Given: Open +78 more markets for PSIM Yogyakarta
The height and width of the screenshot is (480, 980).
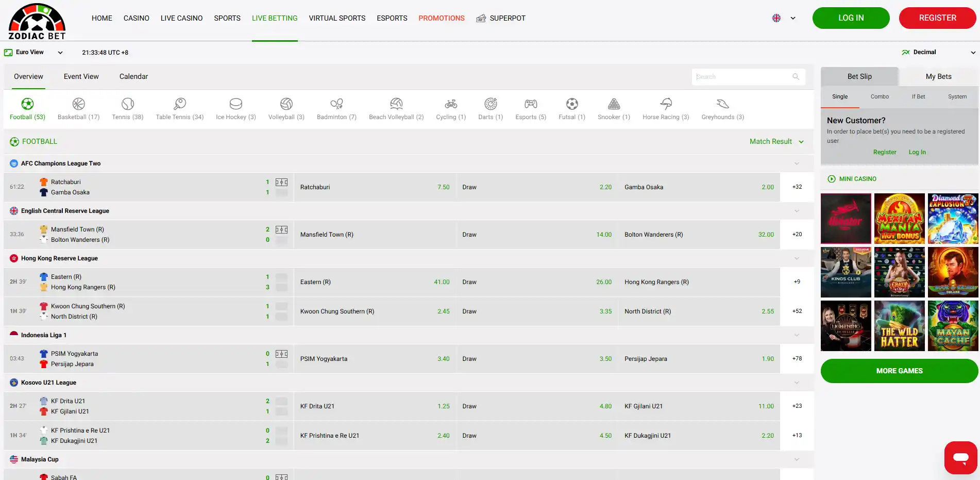Looking at the screenshot, I should pos(797,359).
